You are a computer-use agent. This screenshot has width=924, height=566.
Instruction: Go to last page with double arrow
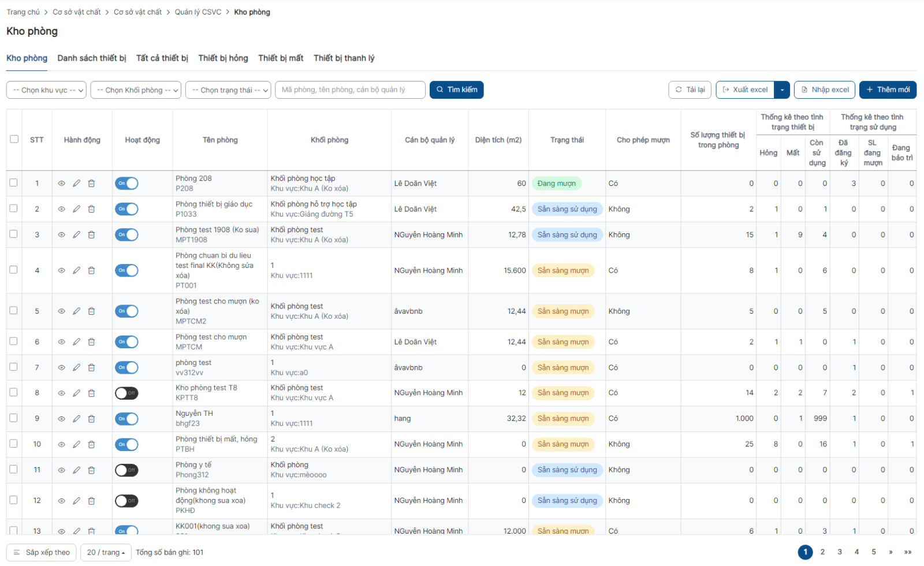pyautogui.click(x=907, y=552)
